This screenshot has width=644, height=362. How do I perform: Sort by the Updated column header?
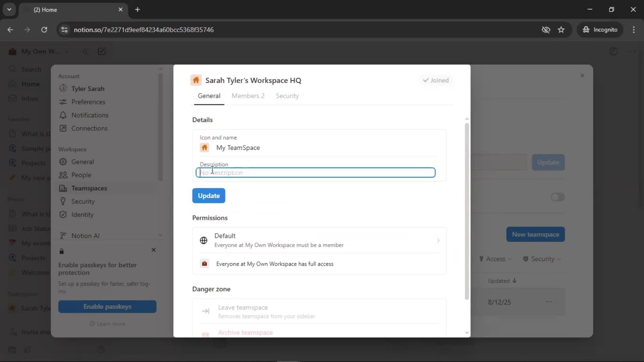point(502,281)
